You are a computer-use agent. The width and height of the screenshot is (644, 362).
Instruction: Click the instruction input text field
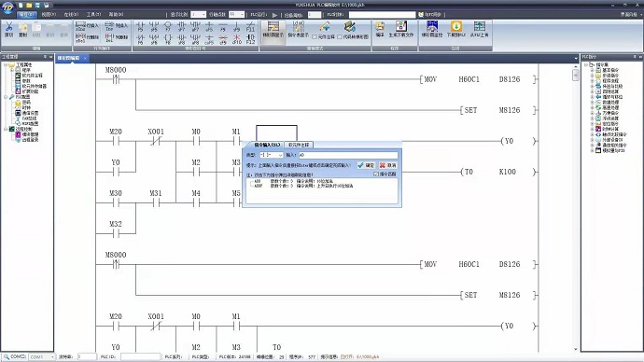pyautogui.click(x=348, y=155)
